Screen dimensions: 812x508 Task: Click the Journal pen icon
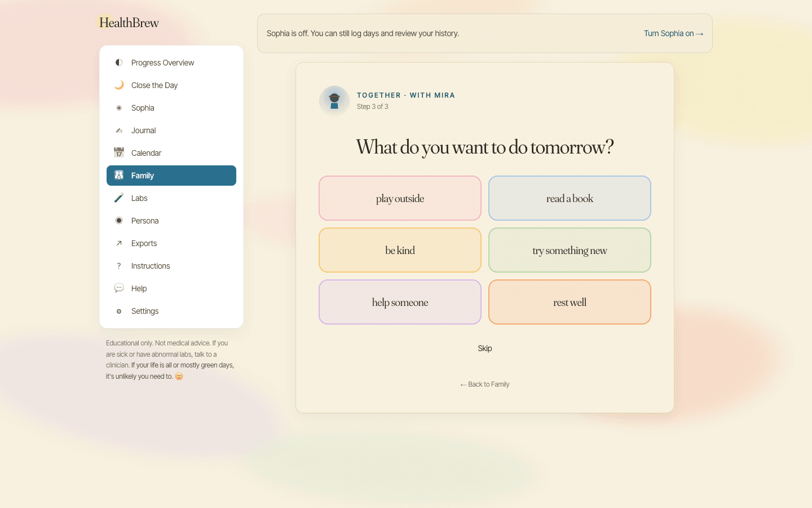(x=119, y=130)
